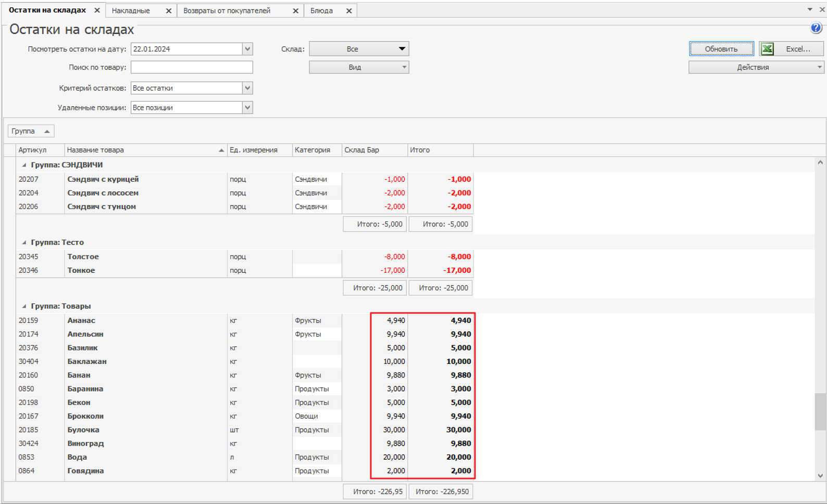
Task: Switch to the Блюда tab
Action: [x=321, y=10]
